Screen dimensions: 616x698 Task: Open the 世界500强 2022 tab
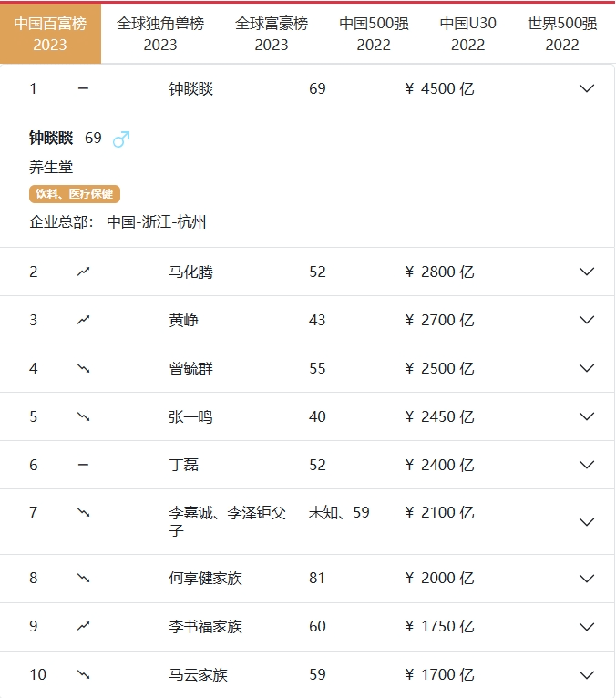tap(562, 34)
